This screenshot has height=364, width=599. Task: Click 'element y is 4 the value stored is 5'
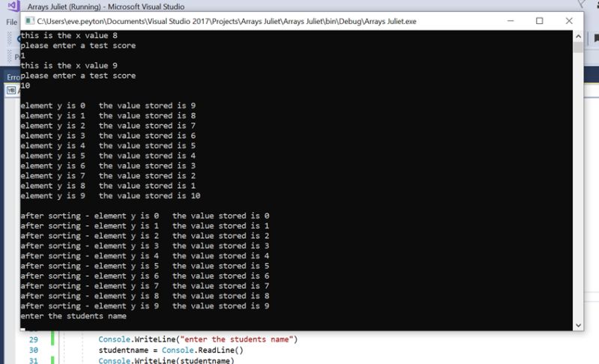coord(108,146)
